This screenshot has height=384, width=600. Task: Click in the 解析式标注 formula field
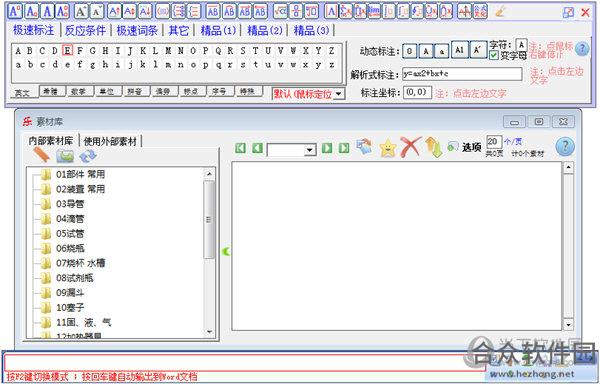(x=462, y=74)
